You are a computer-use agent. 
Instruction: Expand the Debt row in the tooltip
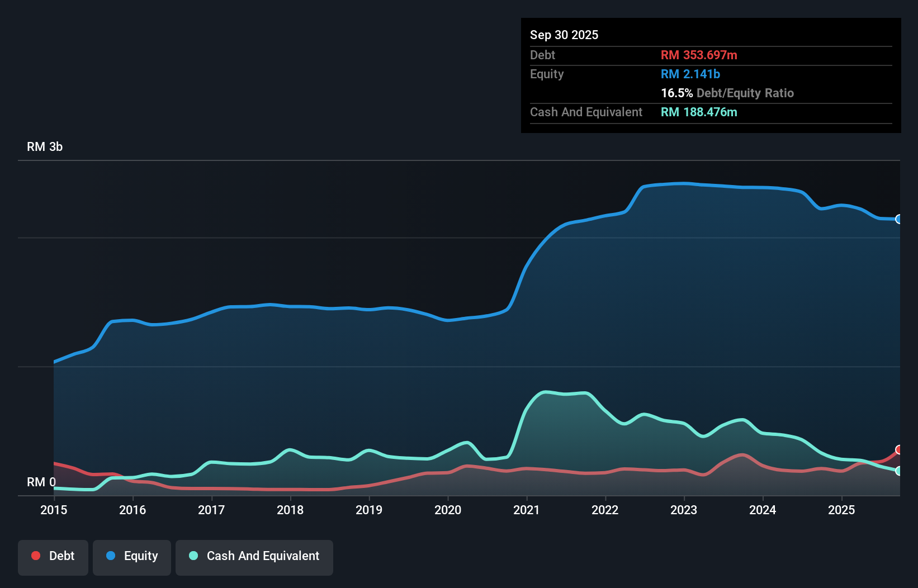[x=542, y=55]
